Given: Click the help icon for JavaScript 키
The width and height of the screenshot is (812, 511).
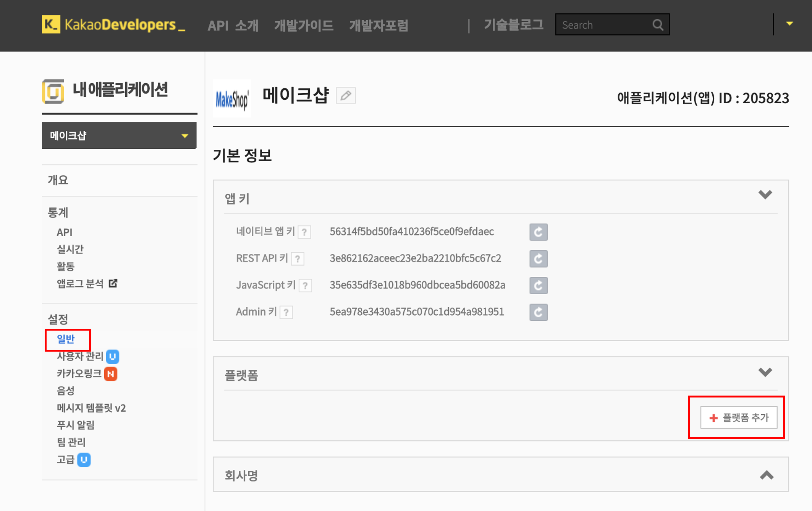Looking at the screenshot, I should click(x=305, y=286).
